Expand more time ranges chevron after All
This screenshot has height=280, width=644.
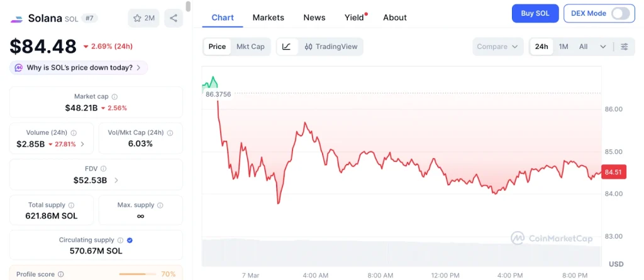click(x=603, y=46)
